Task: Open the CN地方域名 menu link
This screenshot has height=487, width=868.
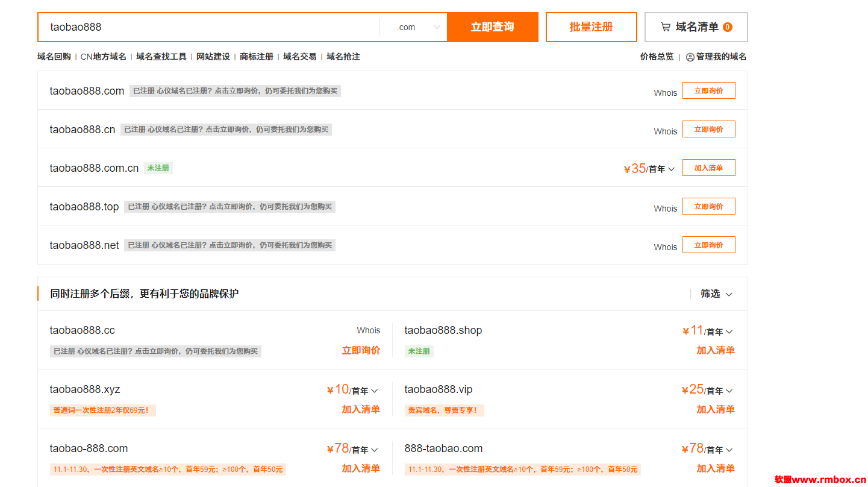Action: [104, 57]
